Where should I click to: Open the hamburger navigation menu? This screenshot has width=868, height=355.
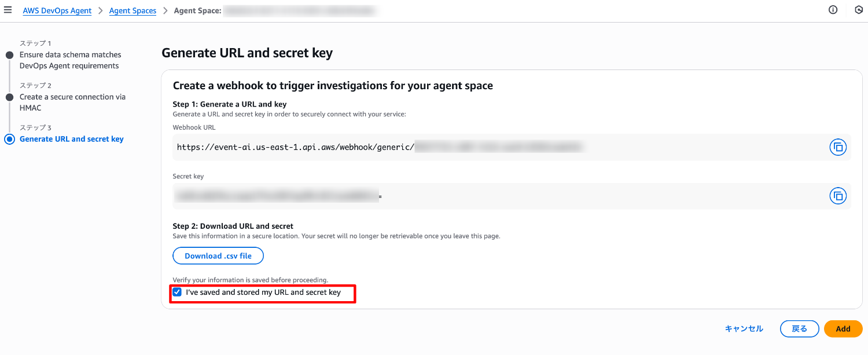8,10
